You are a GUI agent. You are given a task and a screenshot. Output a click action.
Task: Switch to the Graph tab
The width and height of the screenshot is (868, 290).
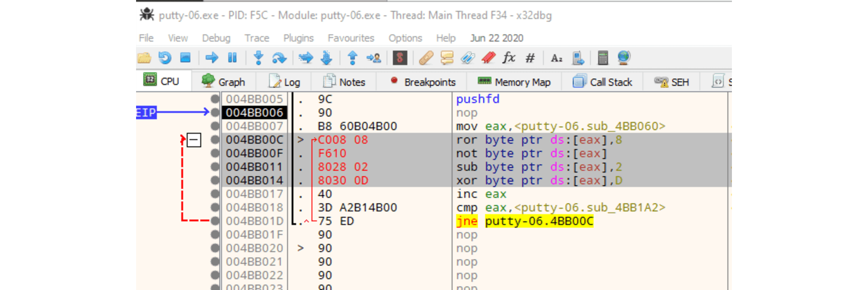coord(223,82)
